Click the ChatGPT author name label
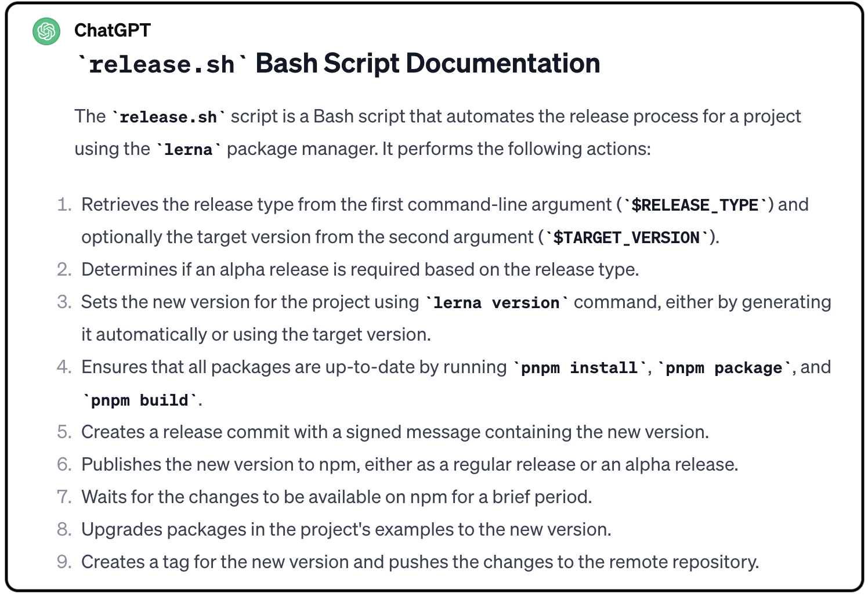Image resolution: width=868 pixels, height=600 pixels. point(113,30)
